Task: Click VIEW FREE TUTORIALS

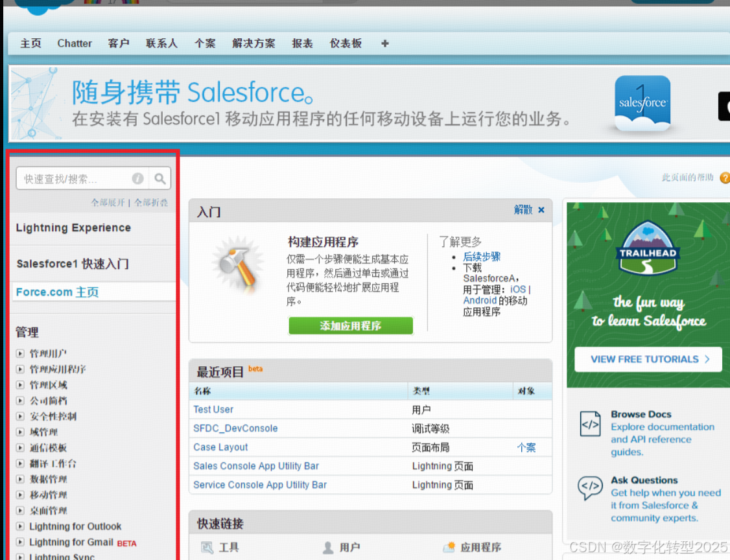Action: point(647,359)
